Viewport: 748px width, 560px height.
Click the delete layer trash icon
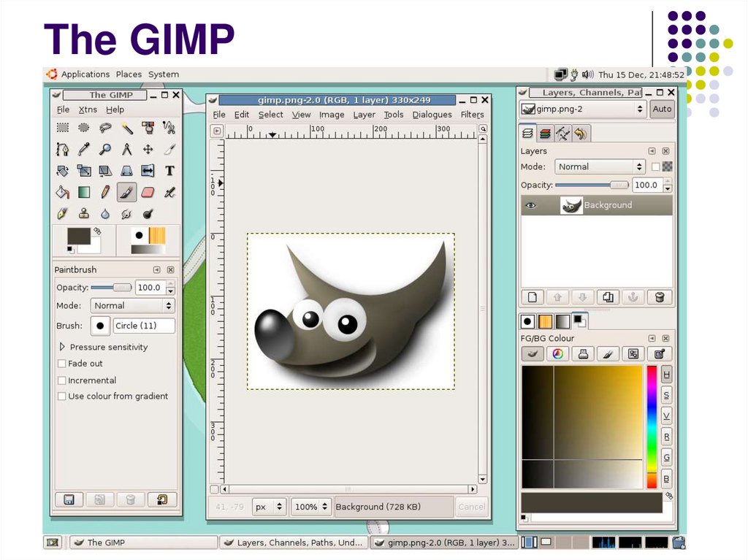(x=660, y=297)
